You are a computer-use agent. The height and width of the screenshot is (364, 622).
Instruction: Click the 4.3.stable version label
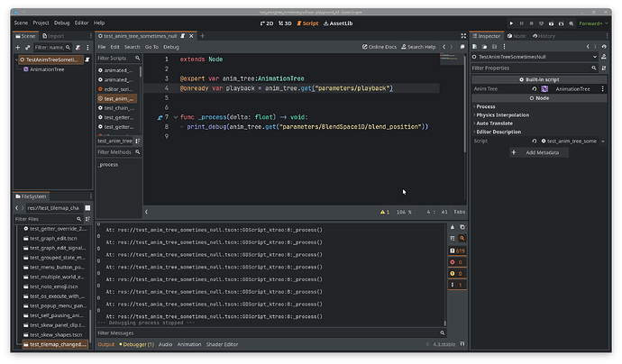pos(444,344)
